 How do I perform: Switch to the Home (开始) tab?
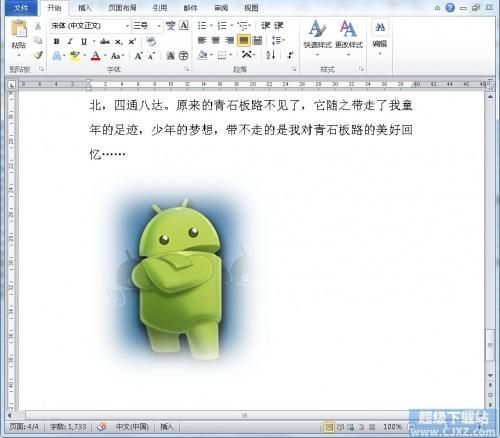(54, 8)
